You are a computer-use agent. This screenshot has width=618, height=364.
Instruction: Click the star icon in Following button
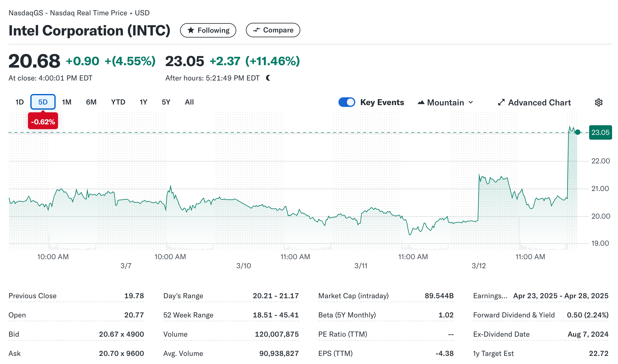pos(191,30)
